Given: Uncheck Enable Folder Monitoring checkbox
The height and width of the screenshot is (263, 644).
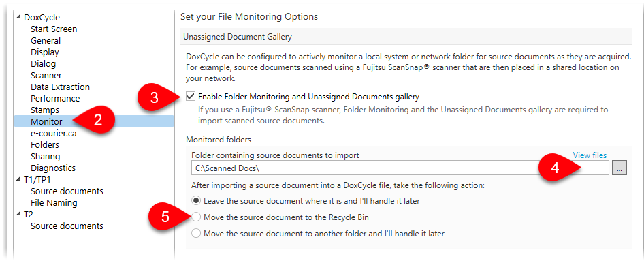Looking at the screenshot, I should [190, 97].
